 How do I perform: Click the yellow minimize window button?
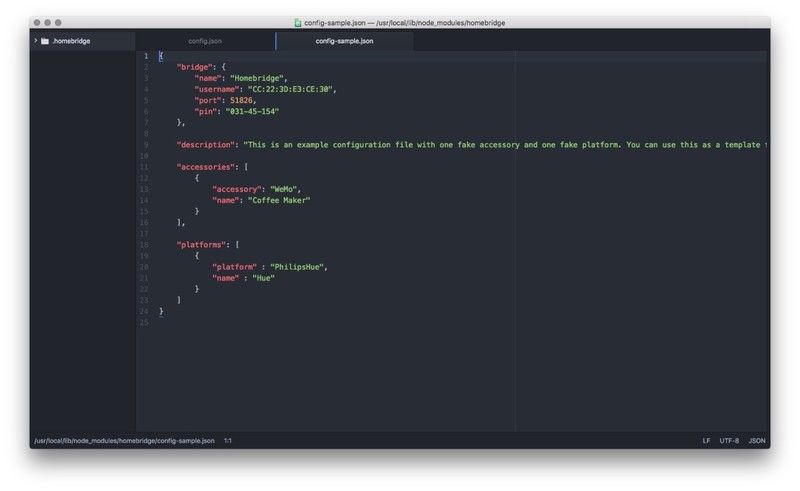47,22
